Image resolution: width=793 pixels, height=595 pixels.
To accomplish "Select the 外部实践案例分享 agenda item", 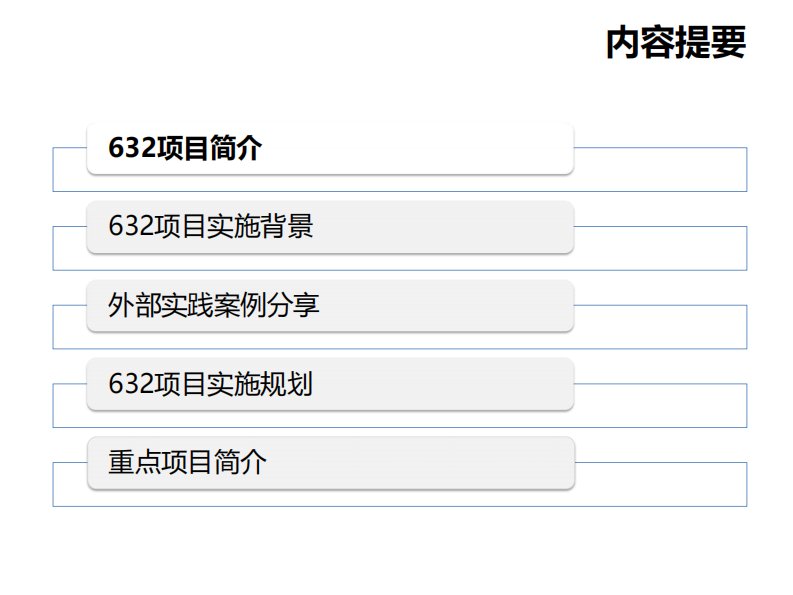I will (330, 306).
